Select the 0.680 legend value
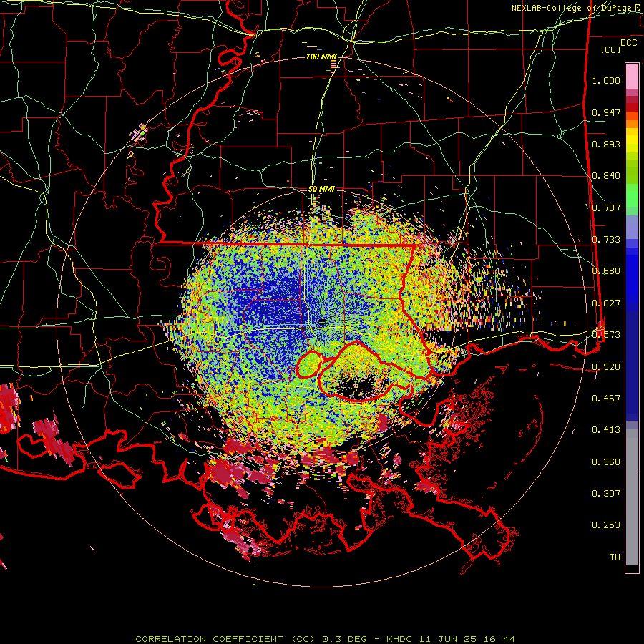 606,271
